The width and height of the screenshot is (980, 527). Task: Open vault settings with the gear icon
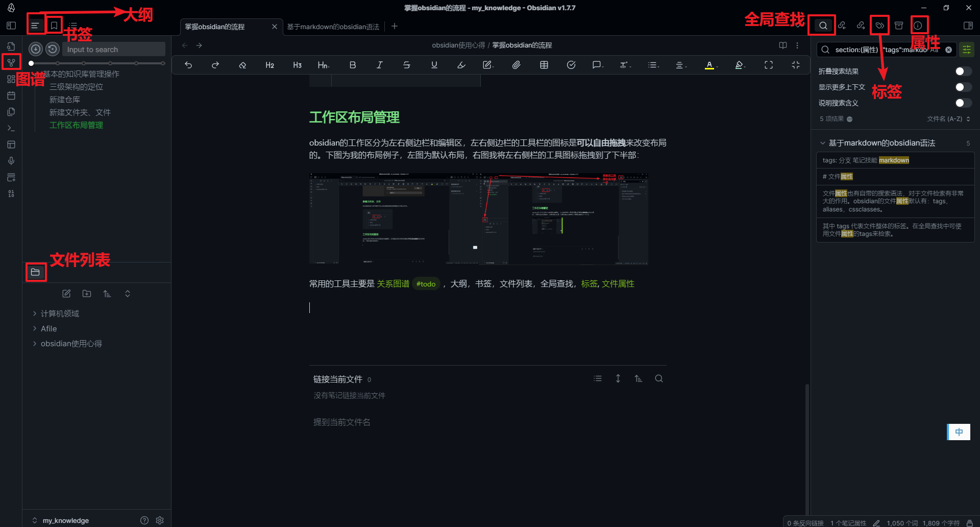pos(160,520)
